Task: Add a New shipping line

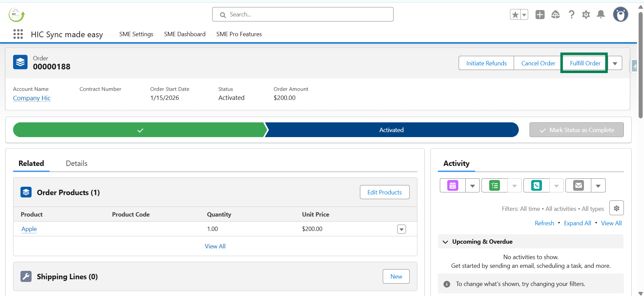Action: (x=396, y=276)
